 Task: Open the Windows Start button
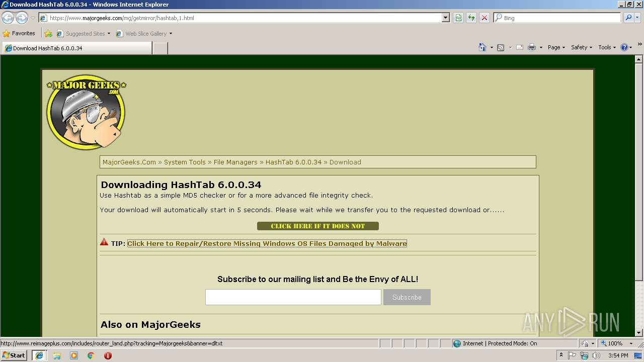pyautogui.click(x=14, y=355)
